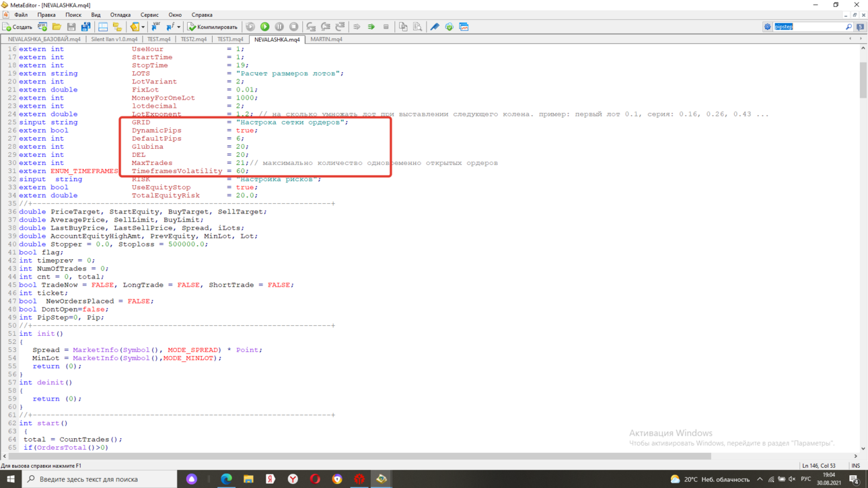
Task: Open the chart-style toolbar icon at the right end
Action: click(x=464, y=27)
